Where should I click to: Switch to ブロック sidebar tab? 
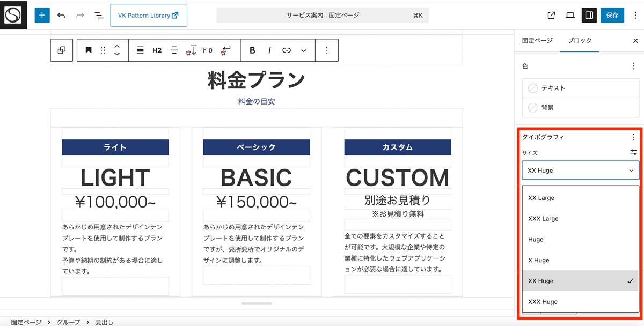580,41
